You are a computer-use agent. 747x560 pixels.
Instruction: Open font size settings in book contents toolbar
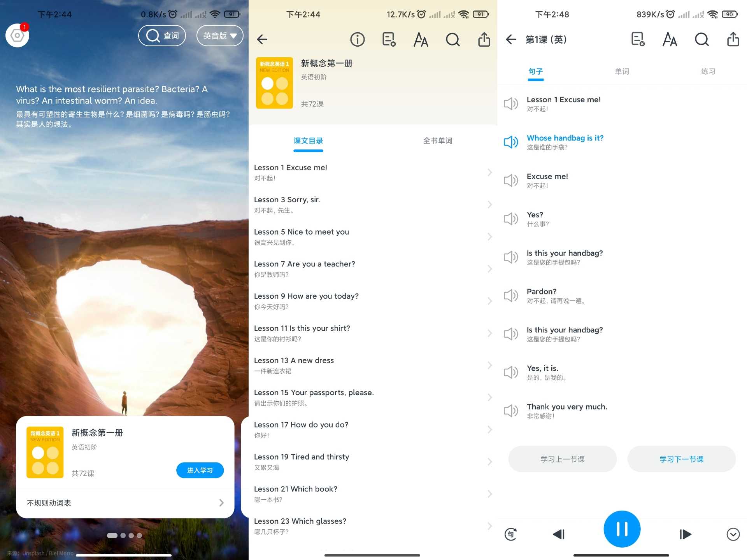point(421,39)
